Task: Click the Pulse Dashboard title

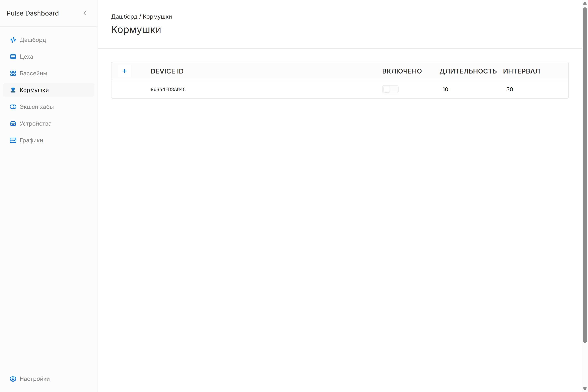Action: tap(33, 13)
